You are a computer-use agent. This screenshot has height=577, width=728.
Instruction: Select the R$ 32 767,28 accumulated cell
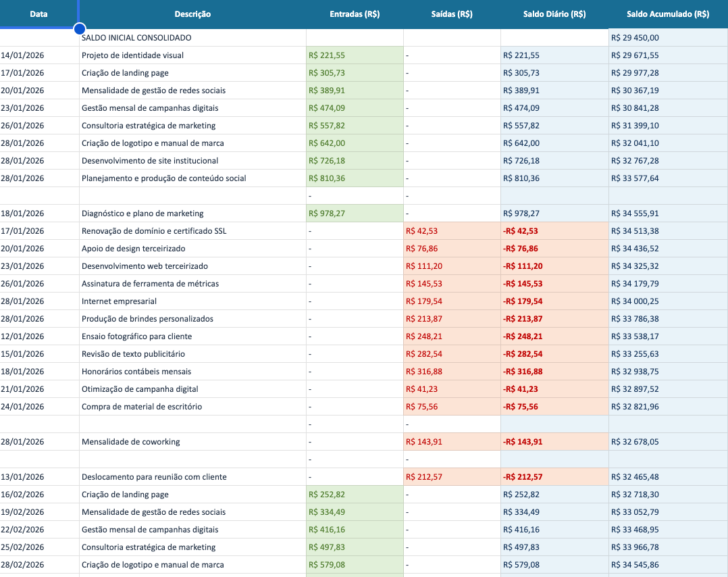(668, 161)
